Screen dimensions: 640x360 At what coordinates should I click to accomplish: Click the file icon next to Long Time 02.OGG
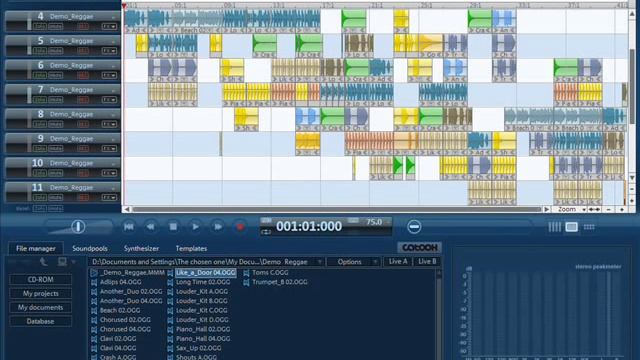(170, 282)
